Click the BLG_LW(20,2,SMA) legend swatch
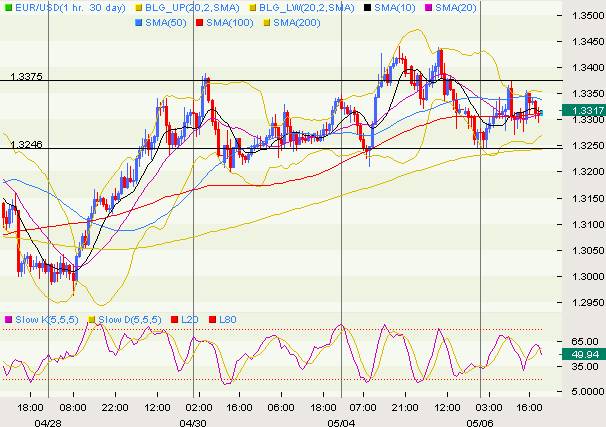 point(252,8)
